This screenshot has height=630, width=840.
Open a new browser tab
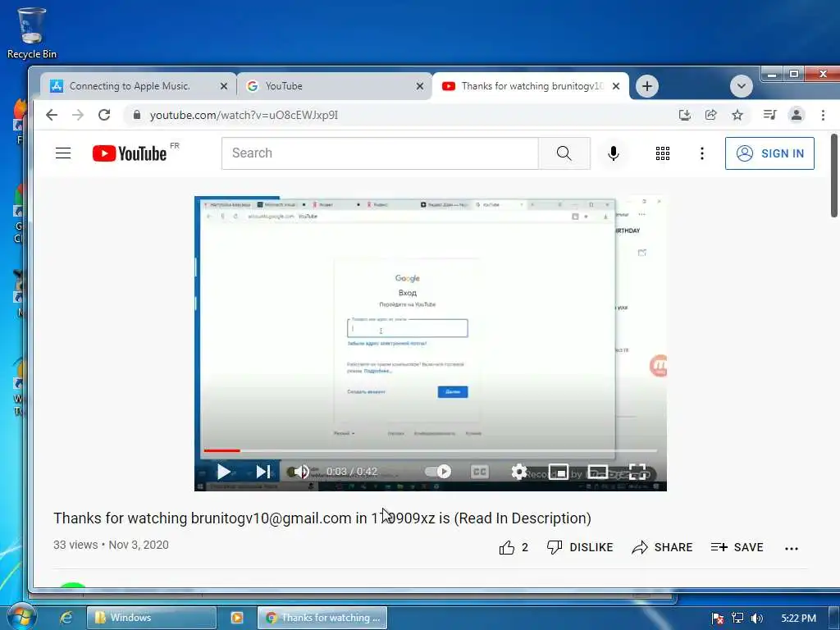tap(647, 86)
